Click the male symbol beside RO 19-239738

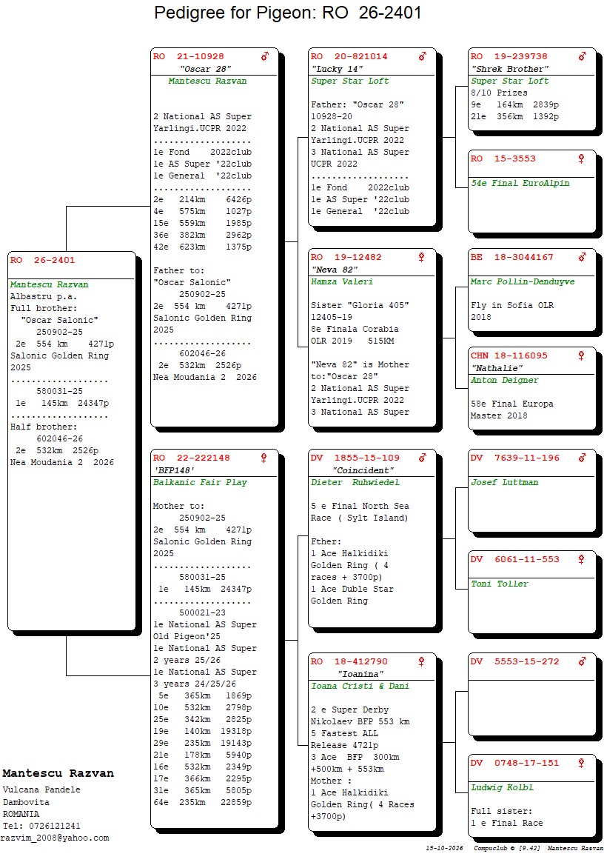click(x=583, y=56)
